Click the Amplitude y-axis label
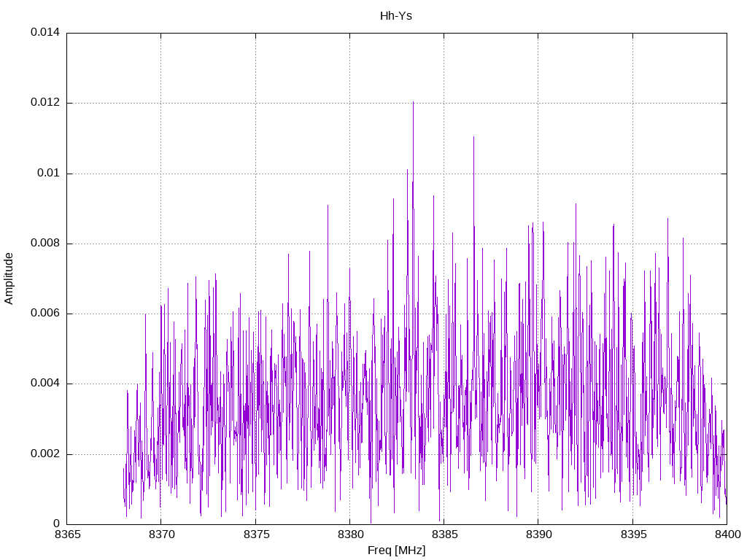Screen dimensions: 747x560 [9, 278]
